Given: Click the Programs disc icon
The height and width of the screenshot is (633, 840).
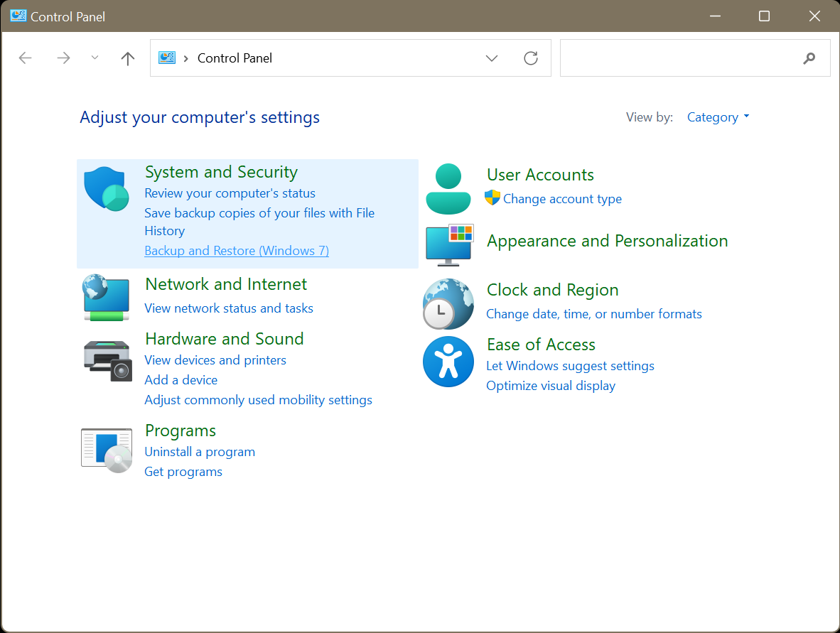Looking at the screenshot, I should tap(107, 450).
